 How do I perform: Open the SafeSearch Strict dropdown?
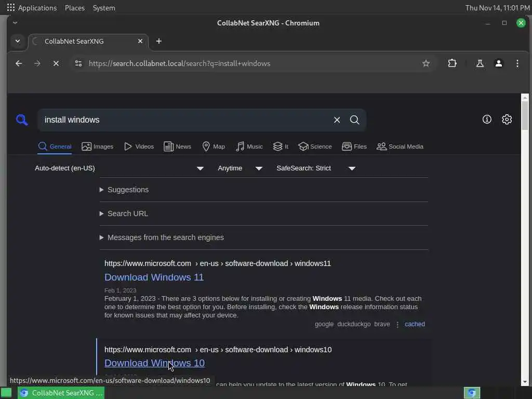coord(316,168)
